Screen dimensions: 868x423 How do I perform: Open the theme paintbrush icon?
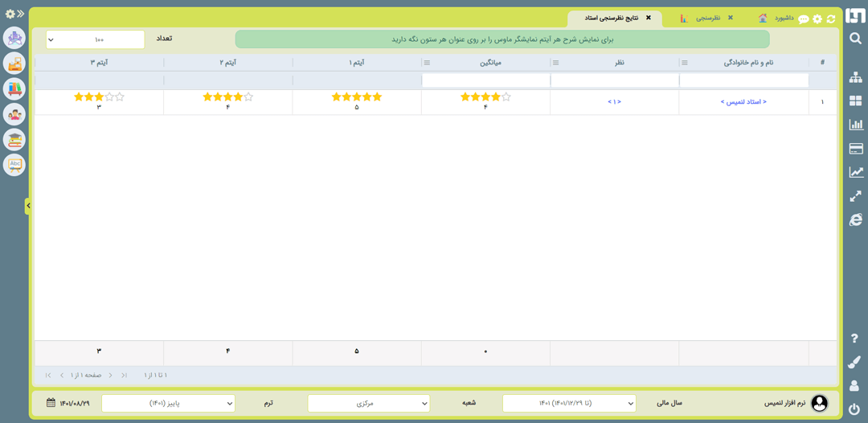(x=854, y=362)
